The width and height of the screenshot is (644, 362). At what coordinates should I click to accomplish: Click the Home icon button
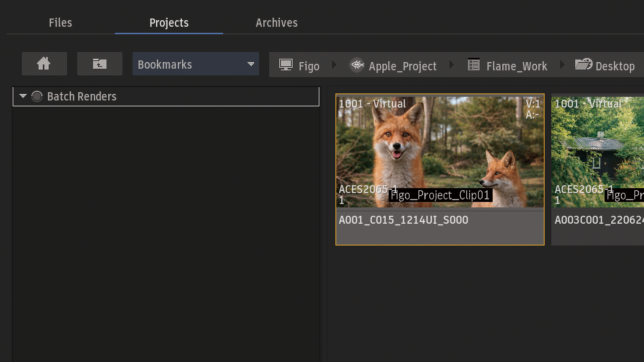pos(44,64)
